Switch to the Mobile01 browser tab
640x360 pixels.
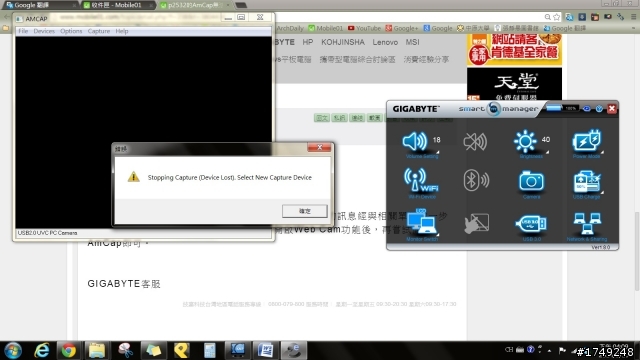(x=118, y=5)
